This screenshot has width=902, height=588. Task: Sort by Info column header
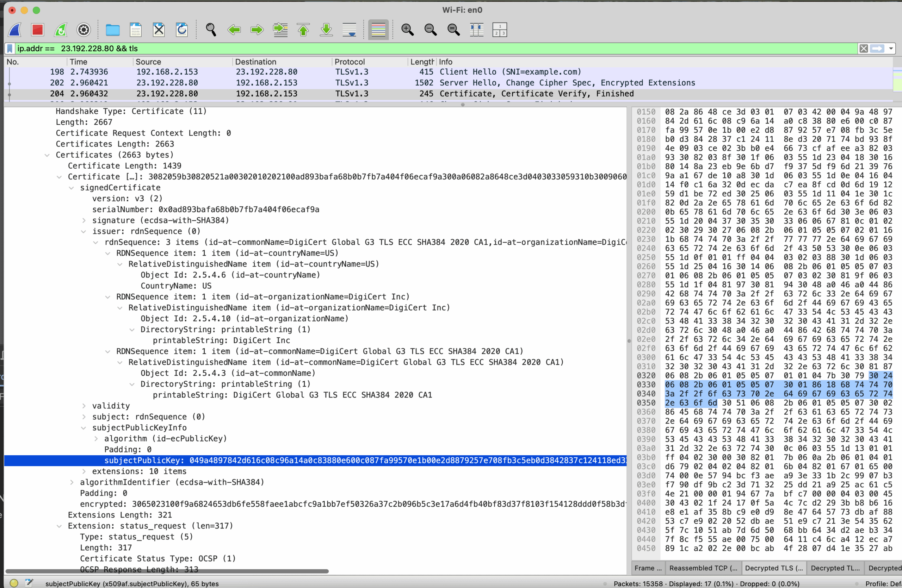tap(665, 62)
